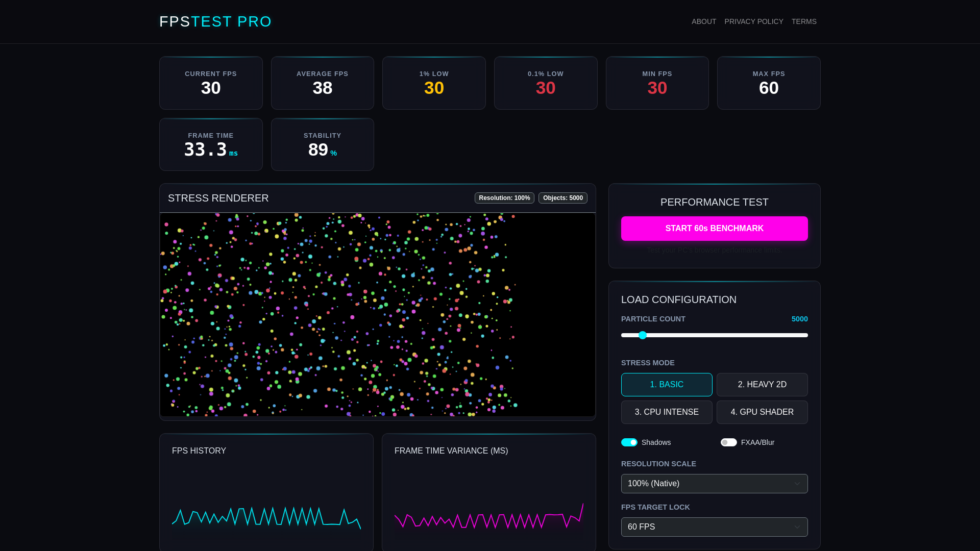
Task: Select the 2. HEAVY 2D stress mode
Action: coord(762,385)
